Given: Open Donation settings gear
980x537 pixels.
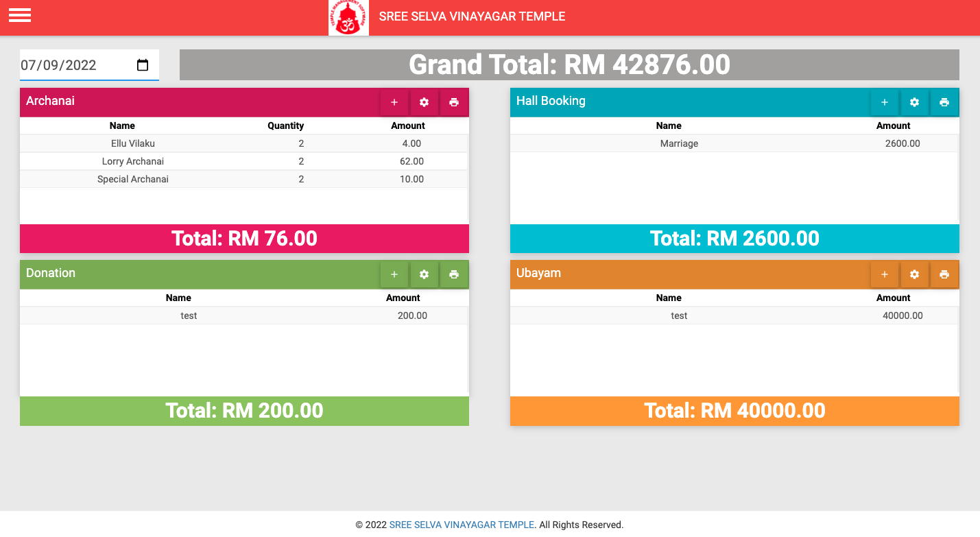Looking at the screenshot, I should (x=424, y=274).
